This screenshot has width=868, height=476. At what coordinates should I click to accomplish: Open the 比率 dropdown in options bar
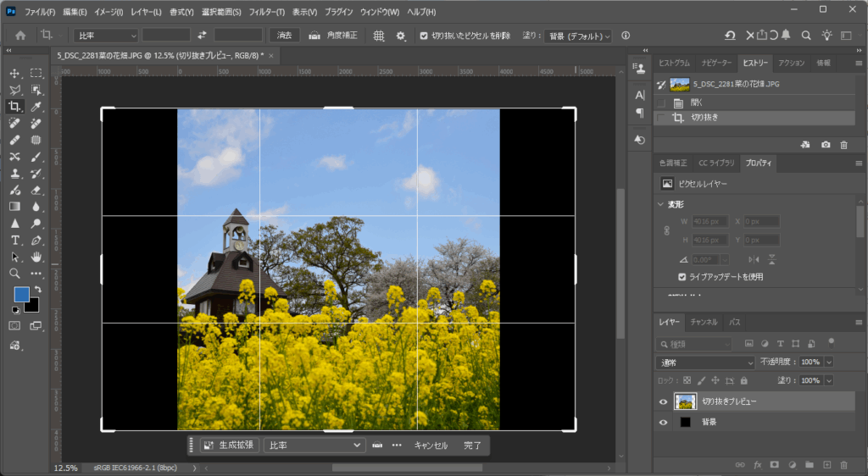(x=106, y=36)
